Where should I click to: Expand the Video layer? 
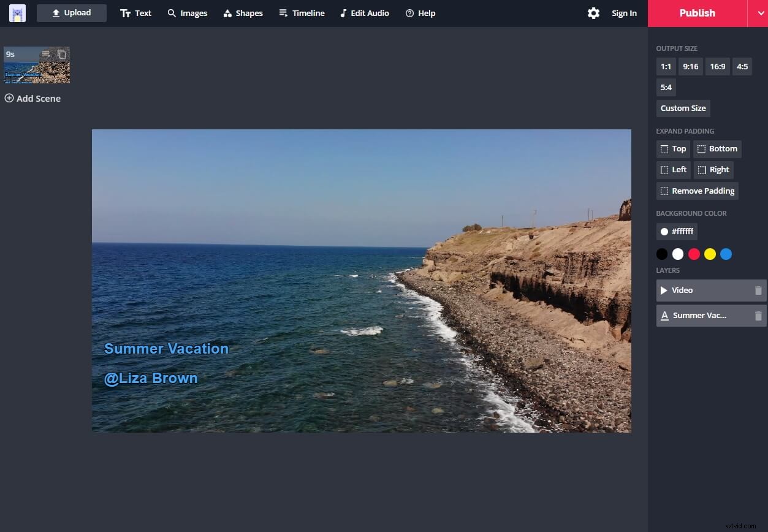[664, 290]
